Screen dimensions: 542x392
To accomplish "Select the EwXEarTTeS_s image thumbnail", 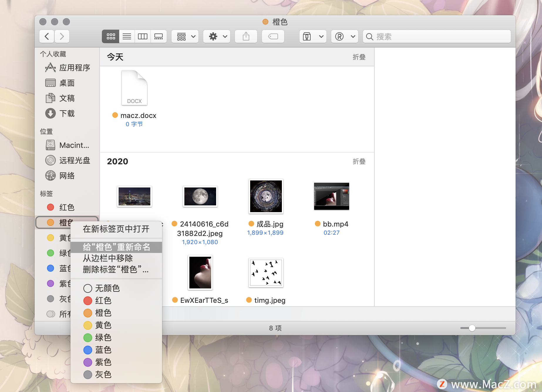I will point(200,273).
